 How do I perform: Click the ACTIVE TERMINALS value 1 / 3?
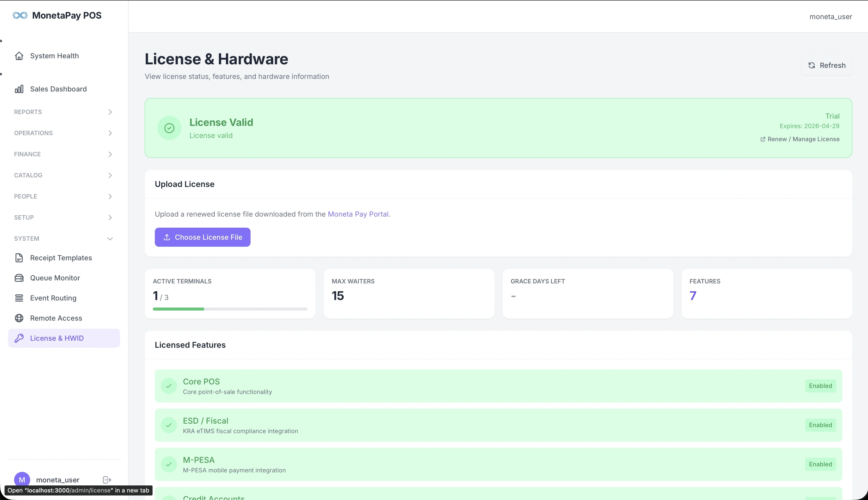(x=161, y=296)
